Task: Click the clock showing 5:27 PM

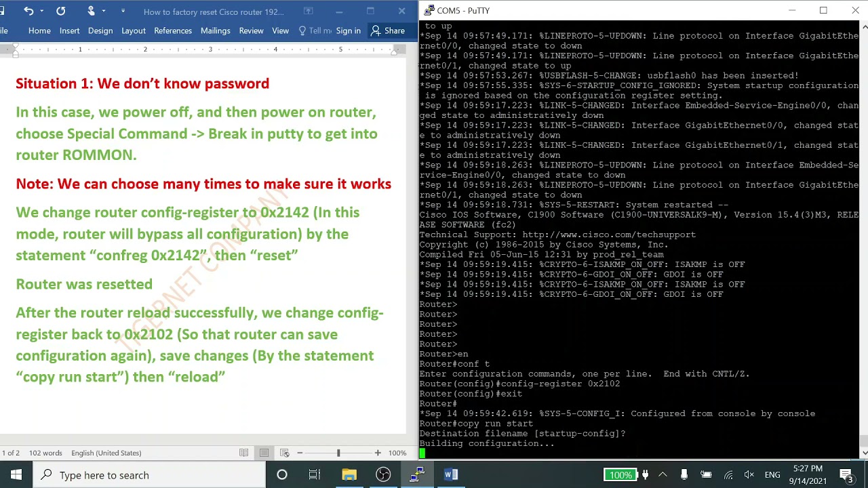Action: point(807,468)
